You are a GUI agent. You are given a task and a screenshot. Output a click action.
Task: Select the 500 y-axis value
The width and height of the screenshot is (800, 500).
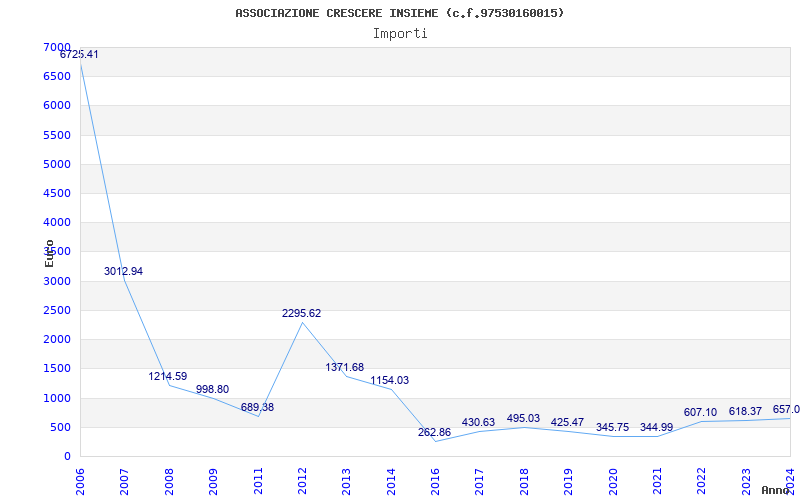coord(60,427)
